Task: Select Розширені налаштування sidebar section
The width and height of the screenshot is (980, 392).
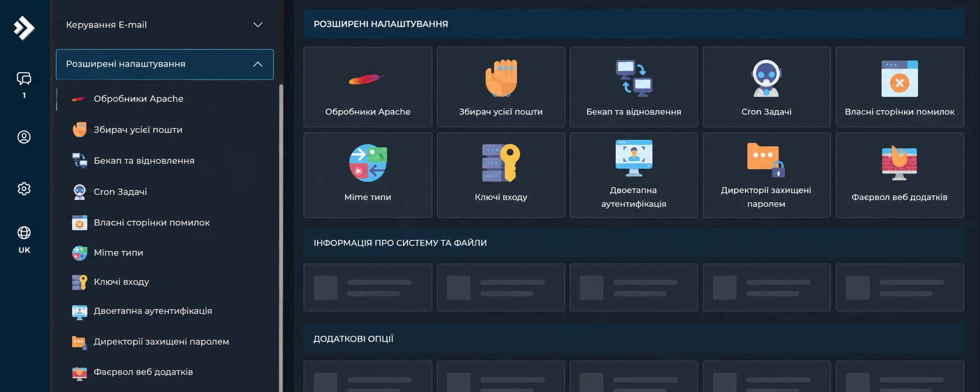Action: tap(165, 64)
